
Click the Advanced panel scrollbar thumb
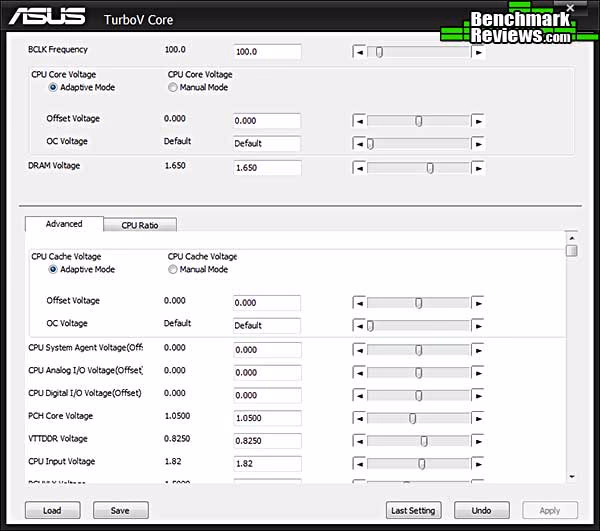572,251
